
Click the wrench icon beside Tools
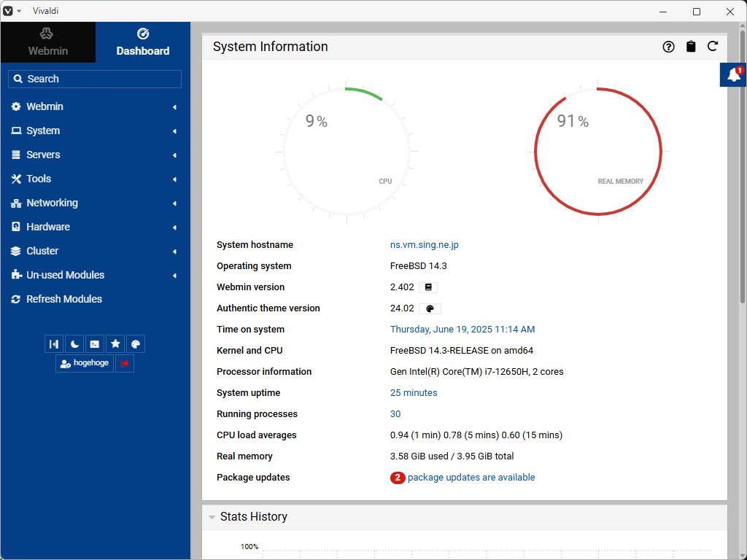[16, 179]
